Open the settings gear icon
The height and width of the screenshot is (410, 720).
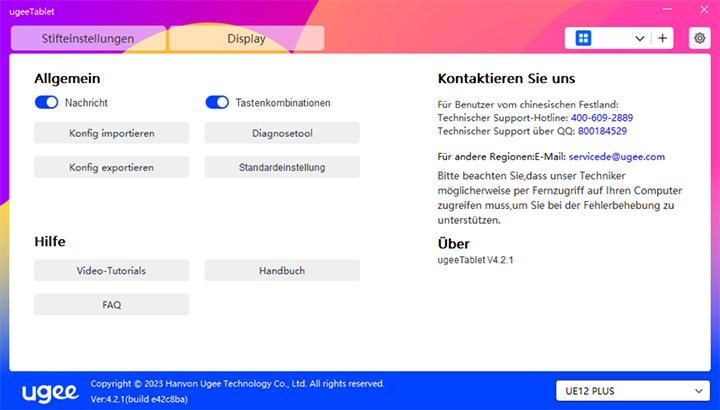coord(699,38)
